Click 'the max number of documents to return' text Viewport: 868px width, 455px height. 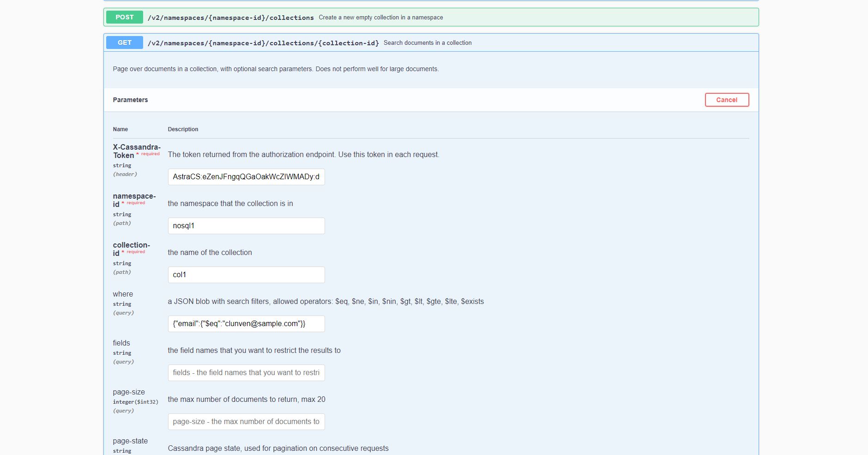coord(247,399)
